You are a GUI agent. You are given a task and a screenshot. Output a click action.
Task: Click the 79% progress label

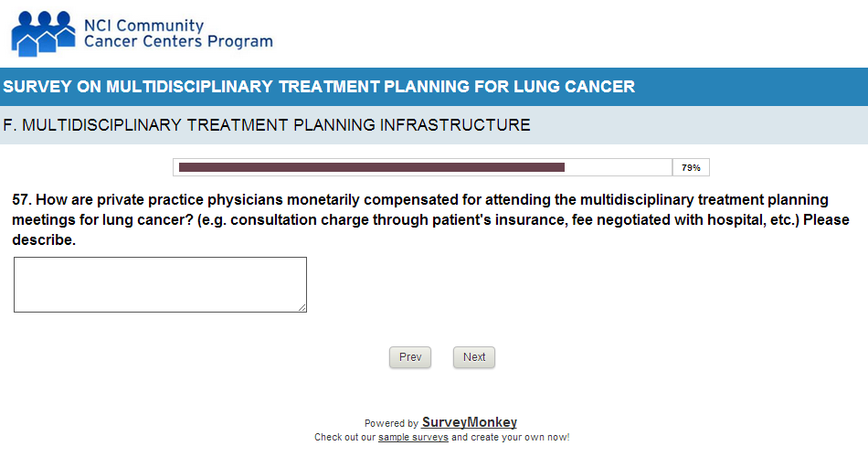tap(691, 168)
